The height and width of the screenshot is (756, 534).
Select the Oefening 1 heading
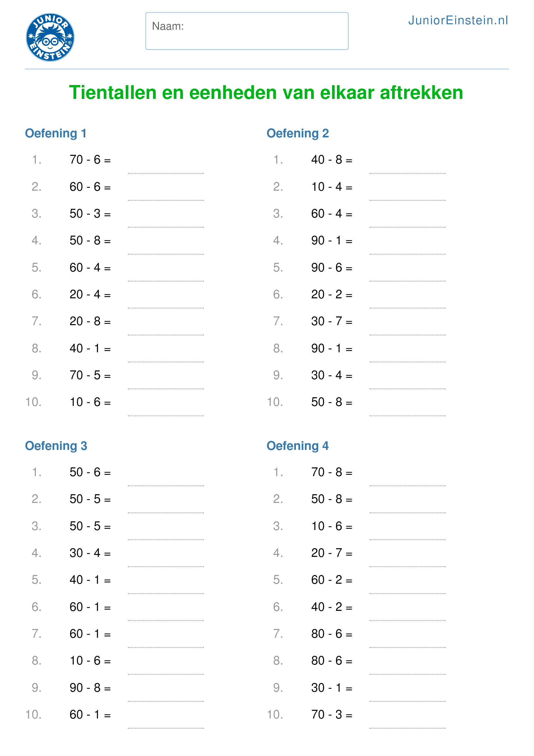(56, 133)
